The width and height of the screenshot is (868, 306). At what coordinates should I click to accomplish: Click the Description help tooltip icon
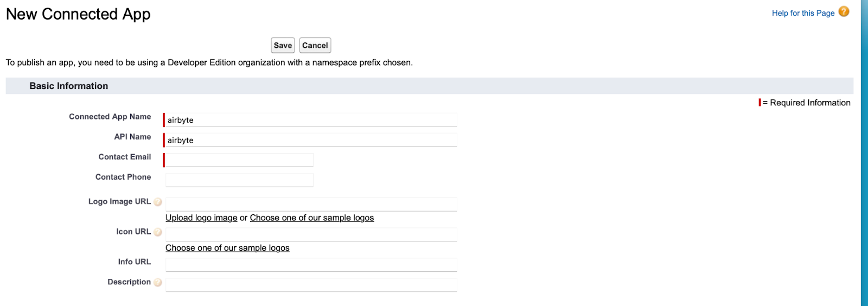pyautogui.click(x=158, y=282)
